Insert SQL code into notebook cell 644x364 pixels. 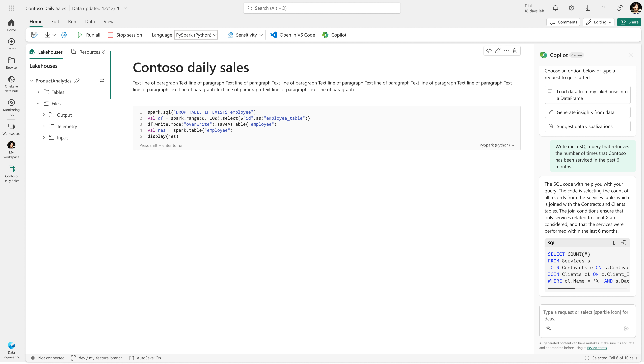pyautogui.click(x=623, y=243)
